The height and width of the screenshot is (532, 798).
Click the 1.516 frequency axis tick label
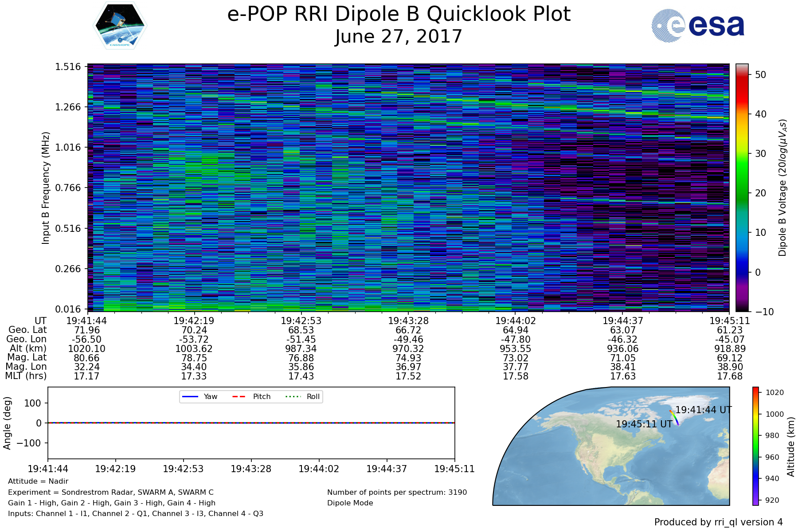68,67
